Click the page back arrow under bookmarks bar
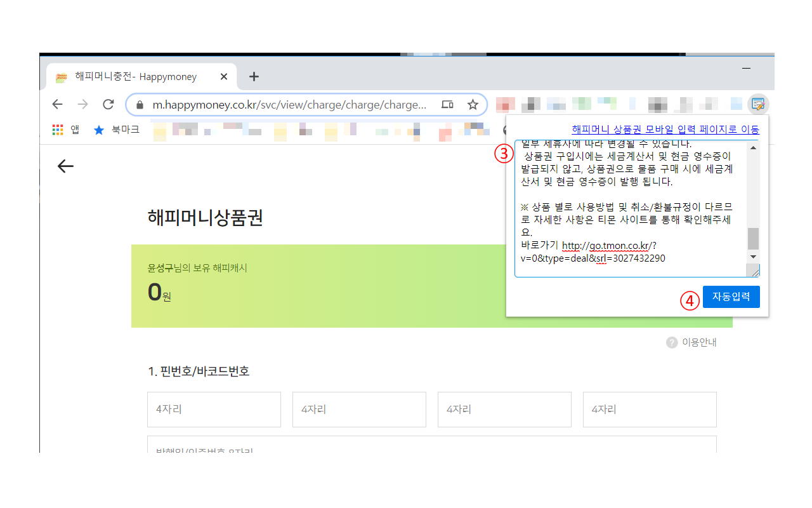This screenshot has width=812, height=508. pyautogui.click(x=65, y=166)
